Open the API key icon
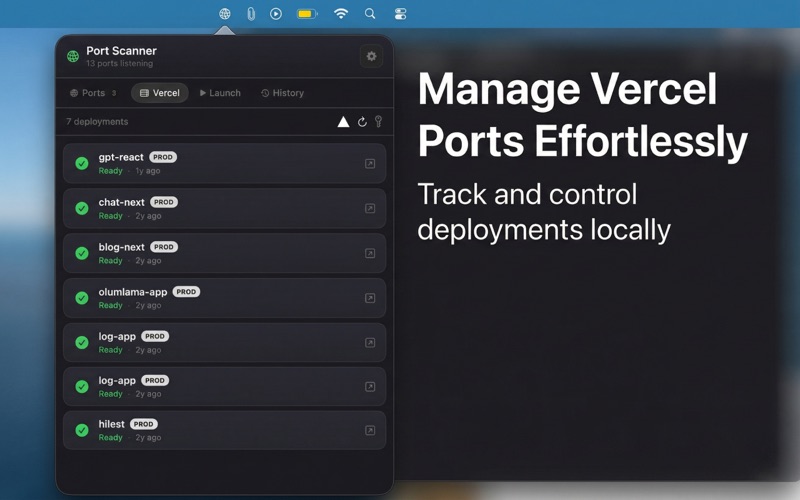Image resolution: width=800 pixels, height=500 pixels. 378,121
